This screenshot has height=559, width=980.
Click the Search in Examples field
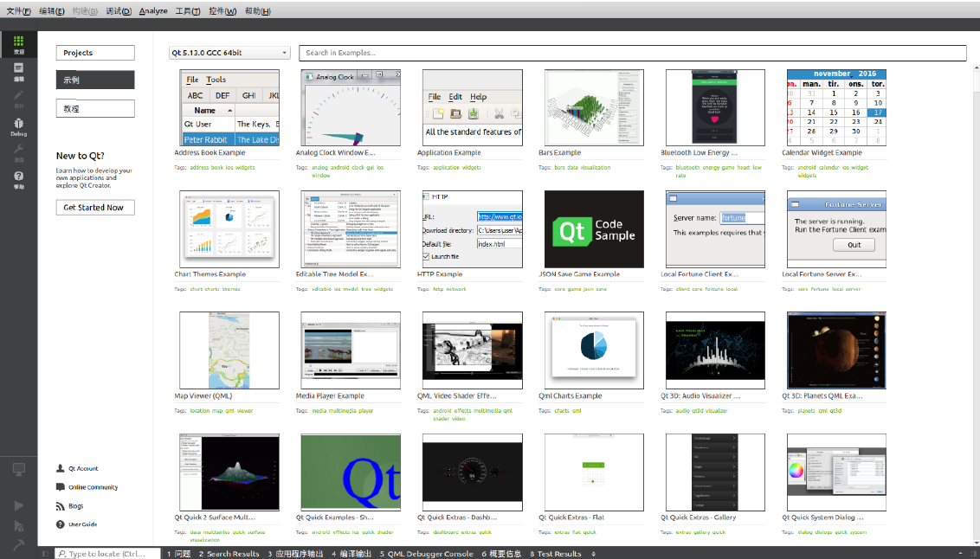(633, 53)
